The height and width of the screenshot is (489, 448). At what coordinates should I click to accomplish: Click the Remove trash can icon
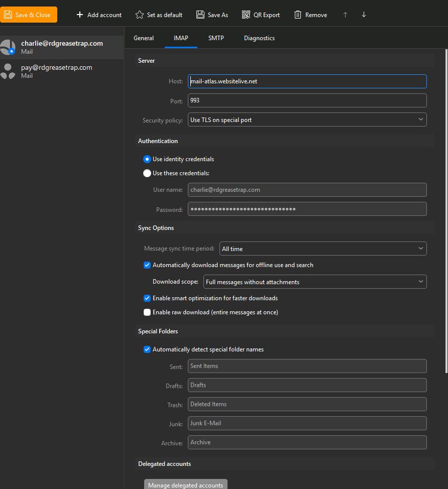(298, 15)
